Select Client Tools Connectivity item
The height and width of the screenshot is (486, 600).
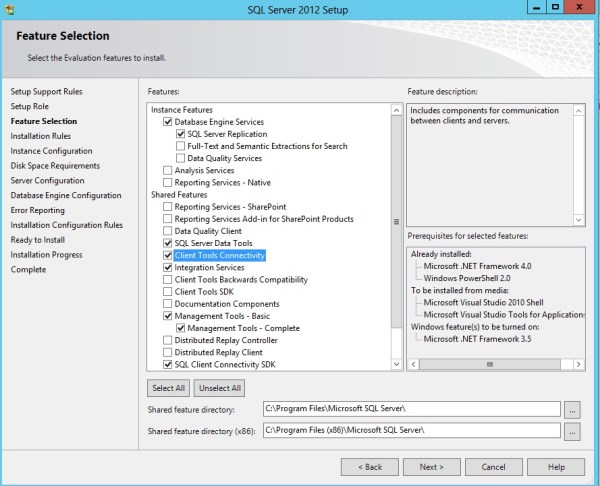[220, 256]
